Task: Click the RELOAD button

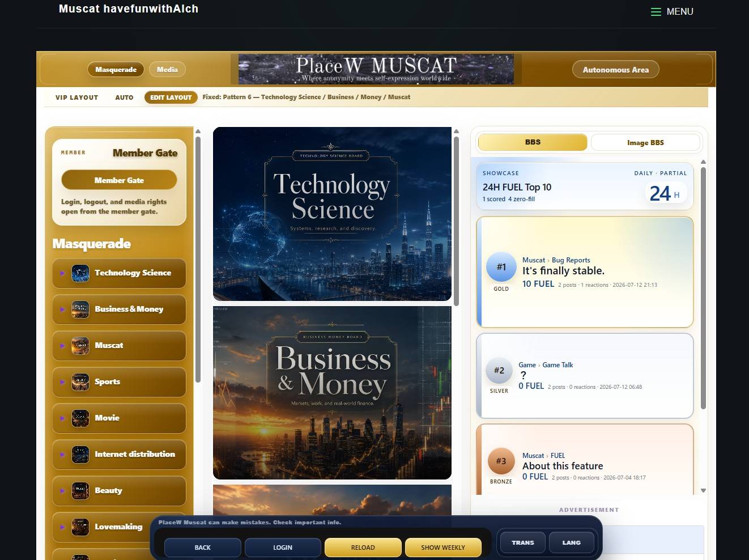Action: 363,548
